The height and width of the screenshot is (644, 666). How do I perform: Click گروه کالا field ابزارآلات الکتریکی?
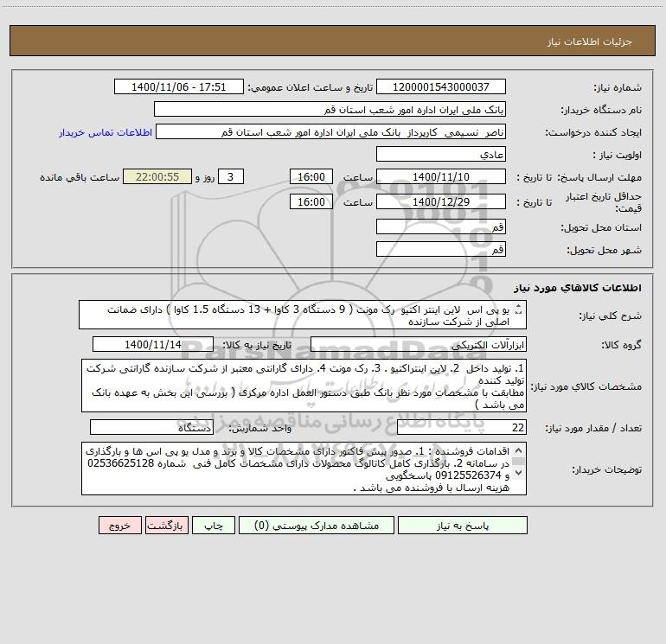(x=419, y=344)
